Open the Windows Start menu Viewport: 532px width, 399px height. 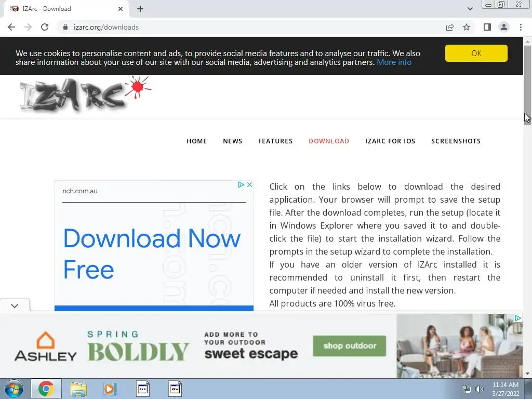coord(14,389)
